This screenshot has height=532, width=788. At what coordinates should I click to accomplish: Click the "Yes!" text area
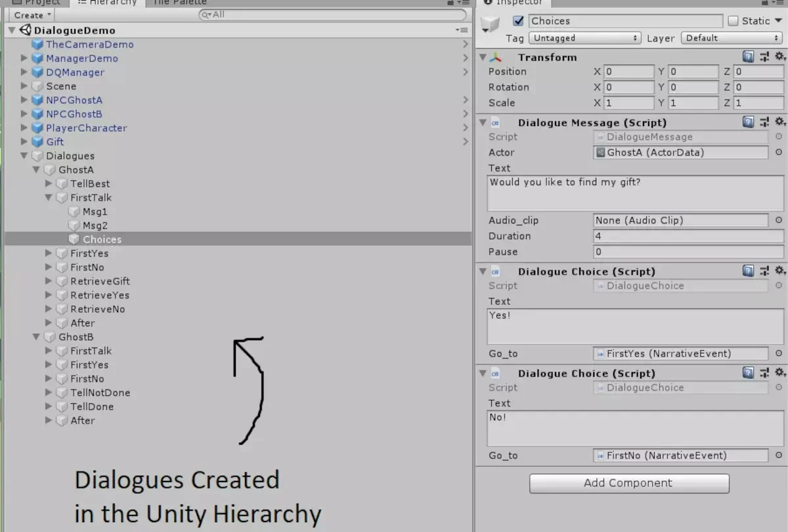click(x=635, y=327)
